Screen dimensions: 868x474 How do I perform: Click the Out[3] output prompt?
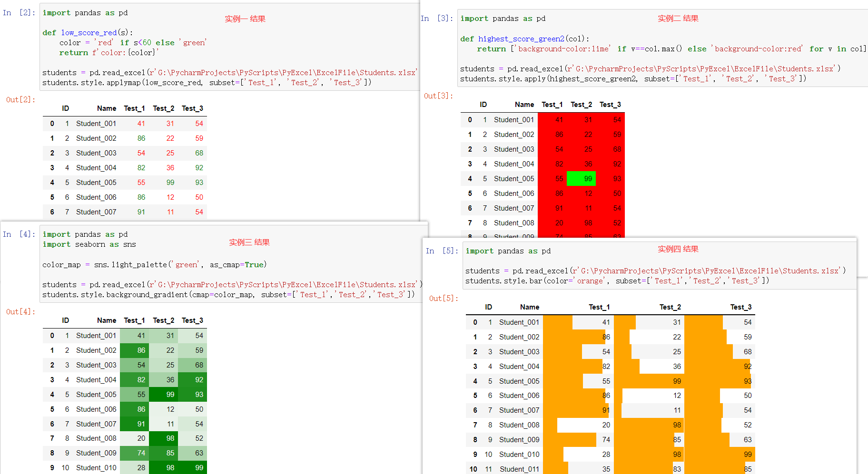pyautogui.click(x=439, y=96)
